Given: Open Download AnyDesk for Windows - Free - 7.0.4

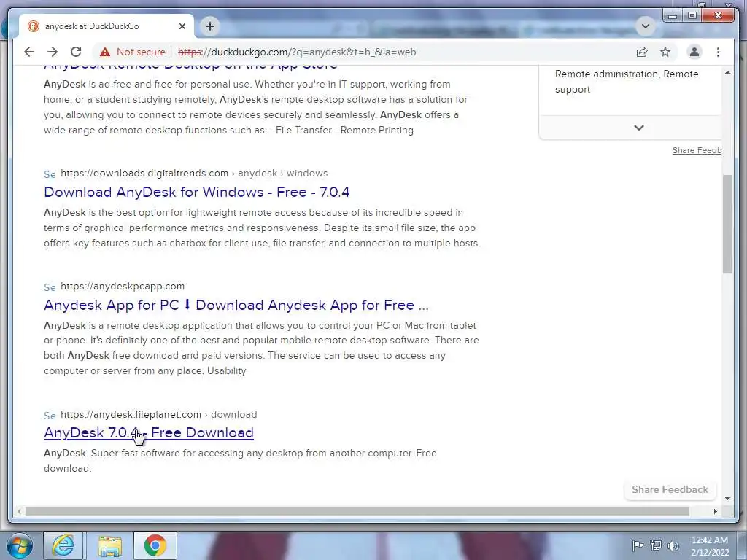Looking at the screenshot, I should pos(197,192).
